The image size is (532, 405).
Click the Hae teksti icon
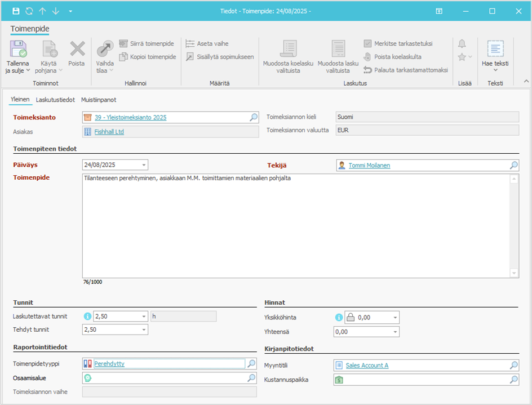pos(495,49)
